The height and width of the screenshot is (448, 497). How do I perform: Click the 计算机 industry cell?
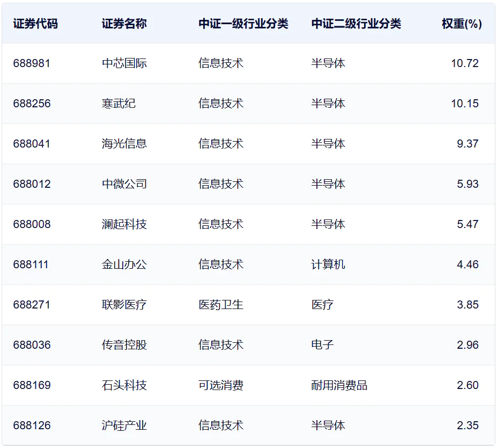click(328, 265)
